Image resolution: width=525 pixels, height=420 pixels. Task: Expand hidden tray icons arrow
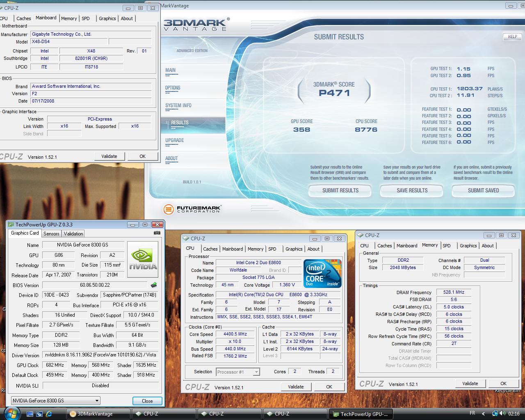point(483,413)
